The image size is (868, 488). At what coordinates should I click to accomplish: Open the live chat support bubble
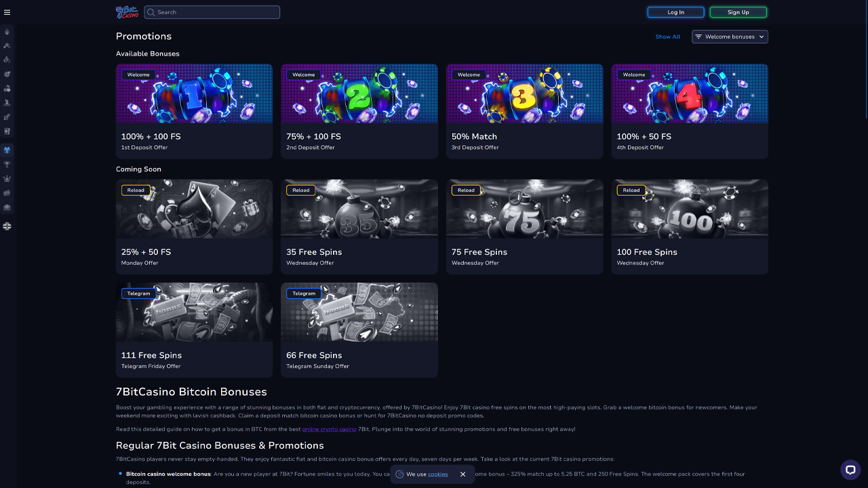point(850,470)
